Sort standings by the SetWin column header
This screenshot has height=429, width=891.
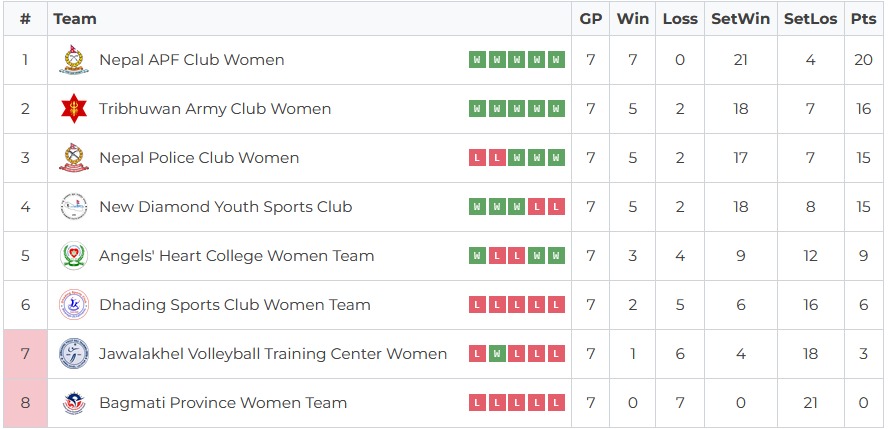(740, 19)
